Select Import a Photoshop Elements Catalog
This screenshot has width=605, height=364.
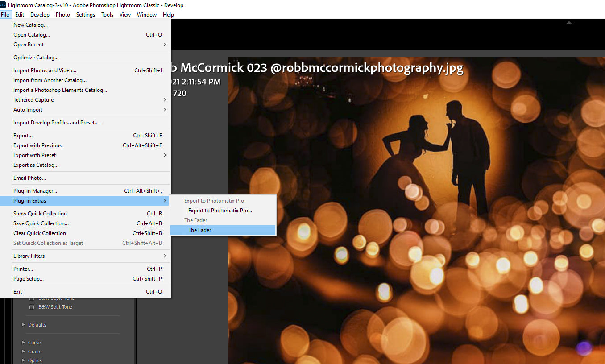(85, 90)
